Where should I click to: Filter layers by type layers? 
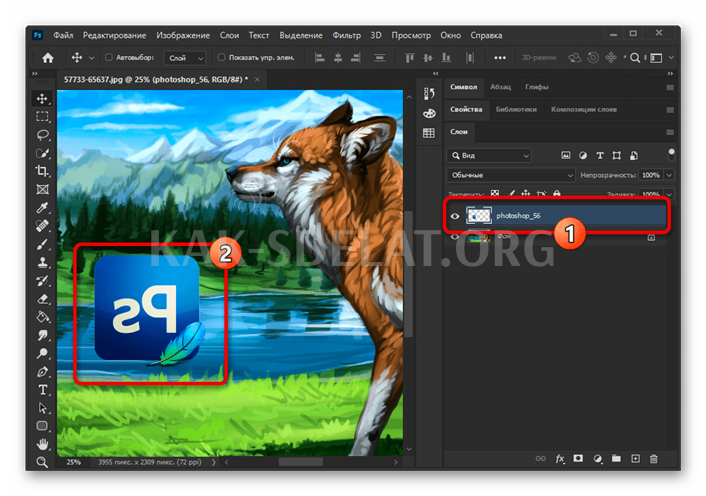[x=600, y=155]
